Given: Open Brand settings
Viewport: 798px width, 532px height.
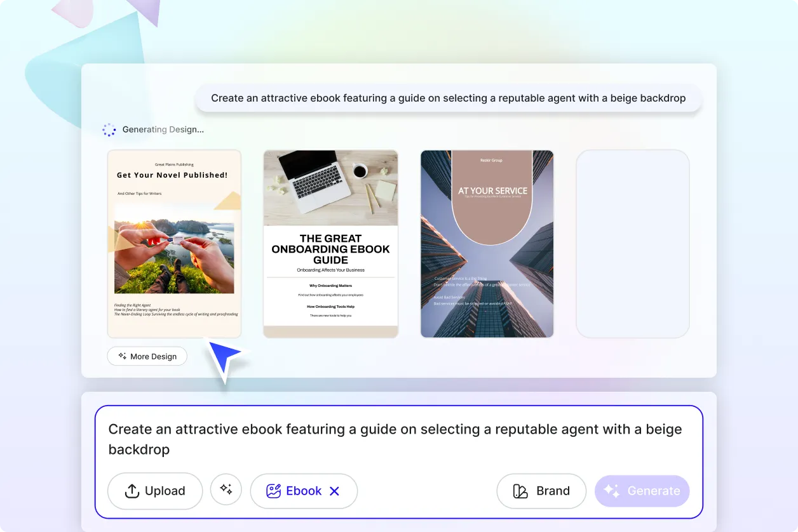Looking at the screenshot, I should point(541,491).
